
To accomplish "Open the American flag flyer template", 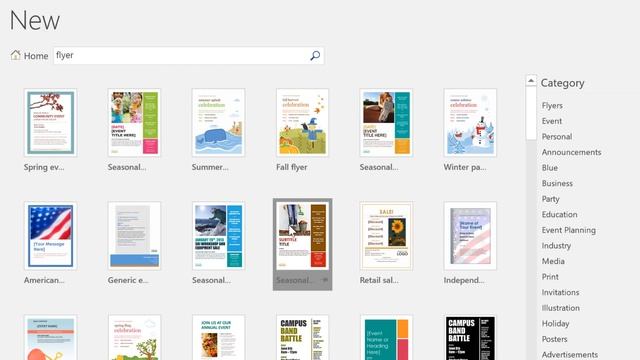I will point(50,236).
